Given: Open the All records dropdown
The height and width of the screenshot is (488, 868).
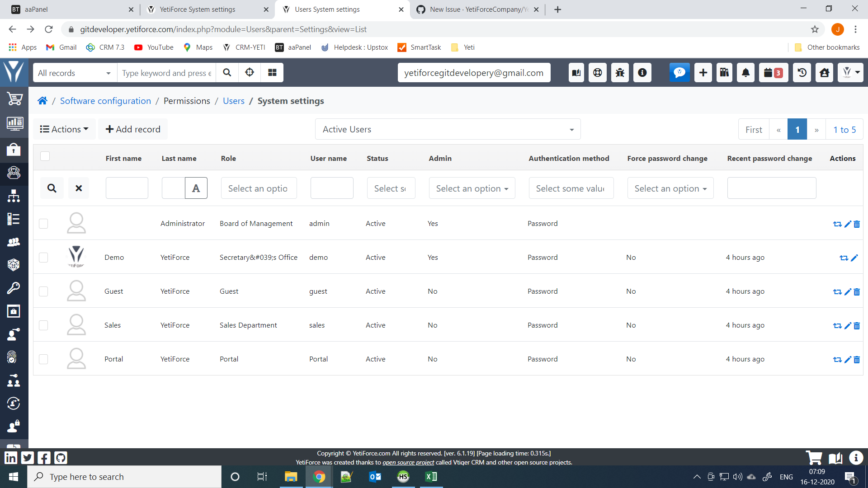Looking at the screenshot, I should 75,73.
